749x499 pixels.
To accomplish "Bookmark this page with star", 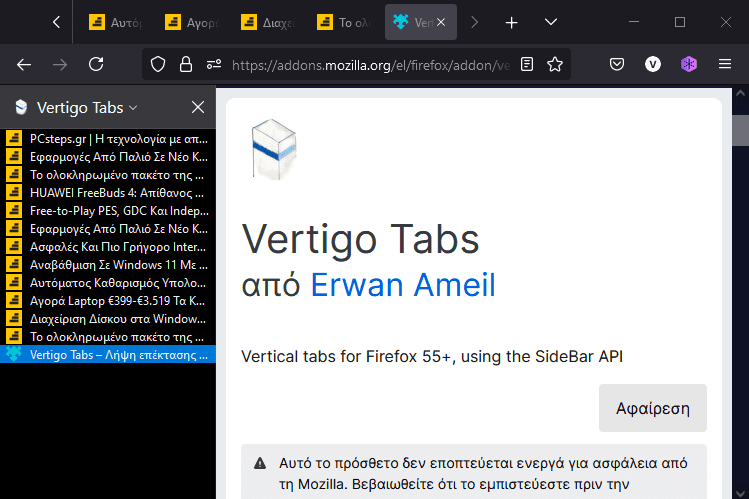I will pos(555,64).
